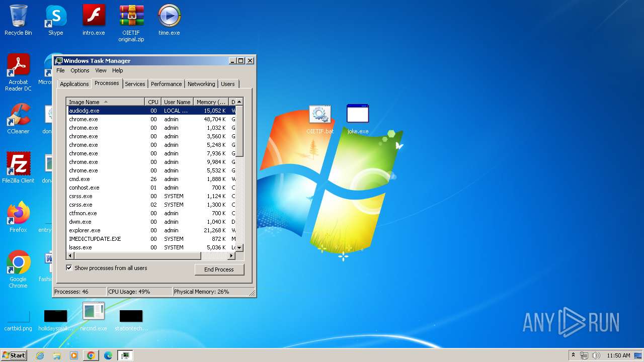Open Microsoft Edge from the taskbar
This screenshot has width=644, height=362.
click(108, 355)
